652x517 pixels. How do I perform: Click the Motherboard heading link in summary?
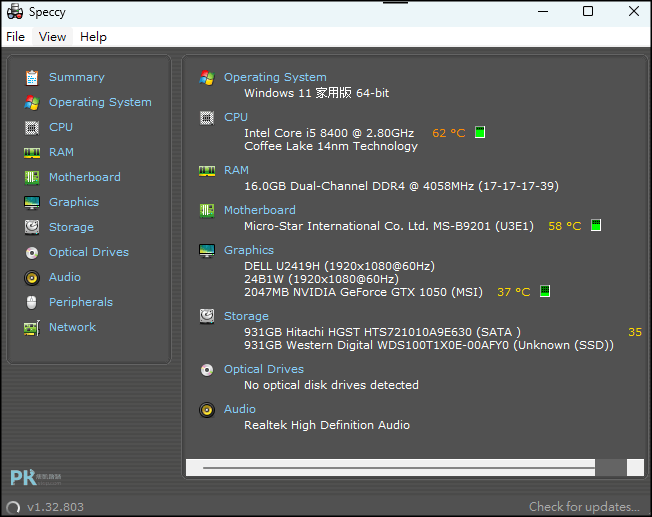(260, 210)
